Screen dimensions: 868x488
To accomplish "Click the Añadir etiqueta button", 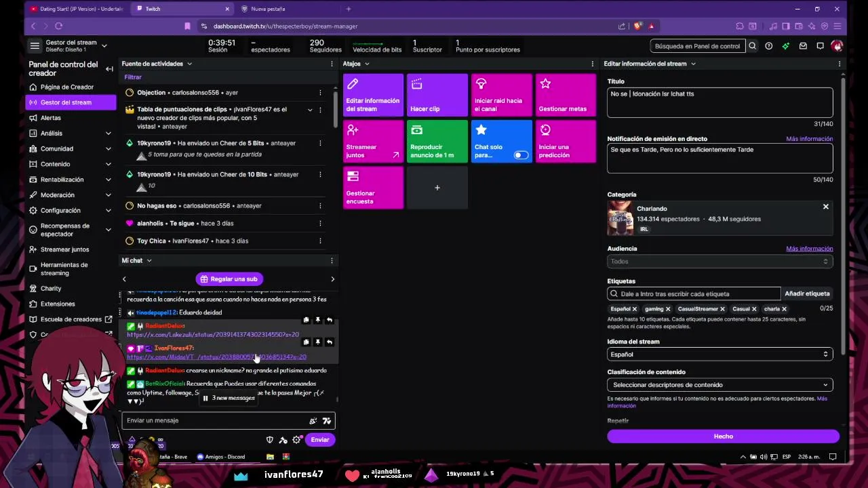I will pos(807,294).
